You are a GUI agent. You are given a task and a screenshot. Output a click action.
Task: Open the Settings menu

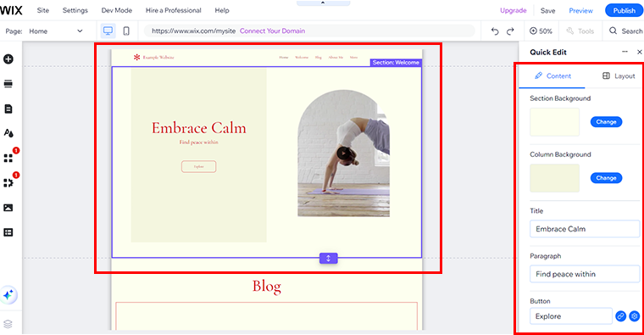pos(75,10)
